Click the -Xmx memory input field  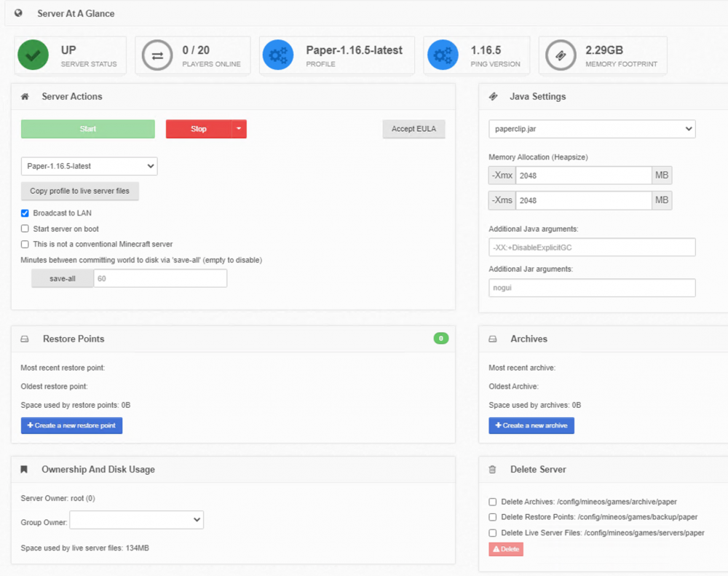click(x=584, y=175)
